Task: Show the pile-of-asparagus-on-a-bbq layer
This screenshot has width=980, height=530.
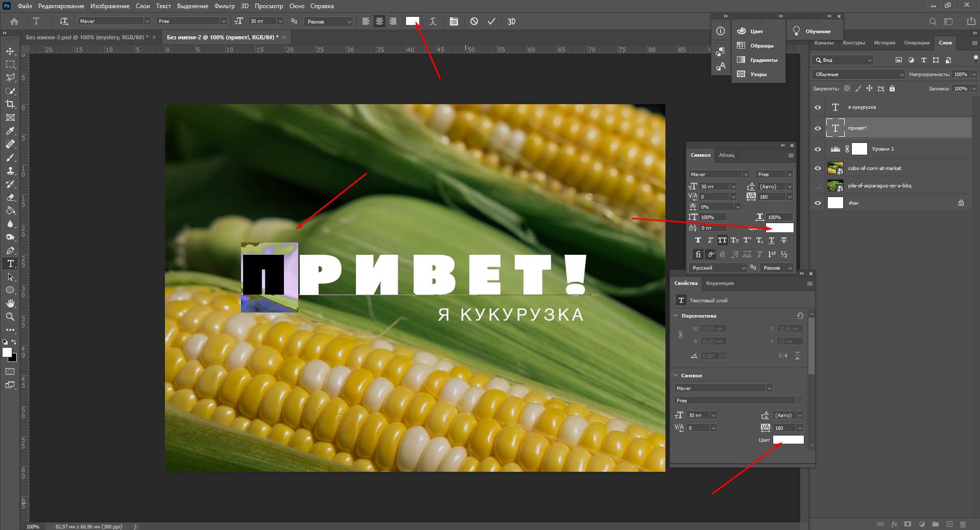Action: point(818,186)
